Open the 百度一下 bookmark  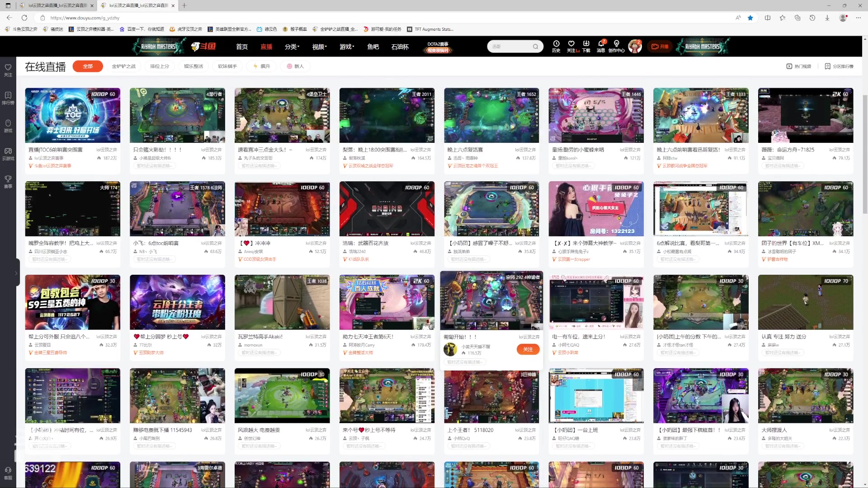coord(142,29)
